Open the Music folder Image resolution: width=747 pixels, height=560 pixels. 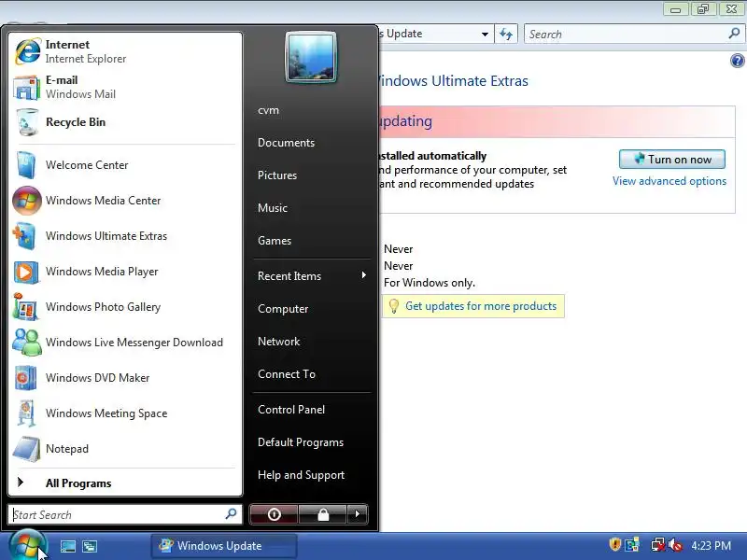(x=272, y=207)
